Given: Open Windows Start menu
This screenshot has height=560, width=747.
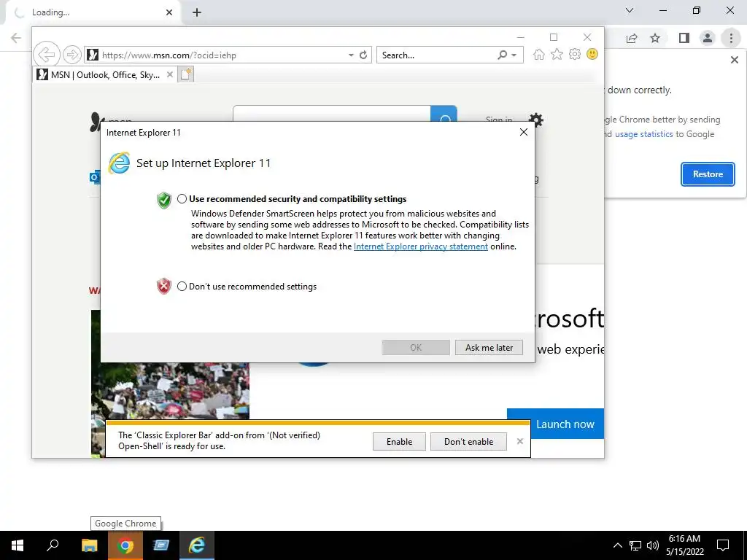Looking at the screenshot, I should (18, 545).
